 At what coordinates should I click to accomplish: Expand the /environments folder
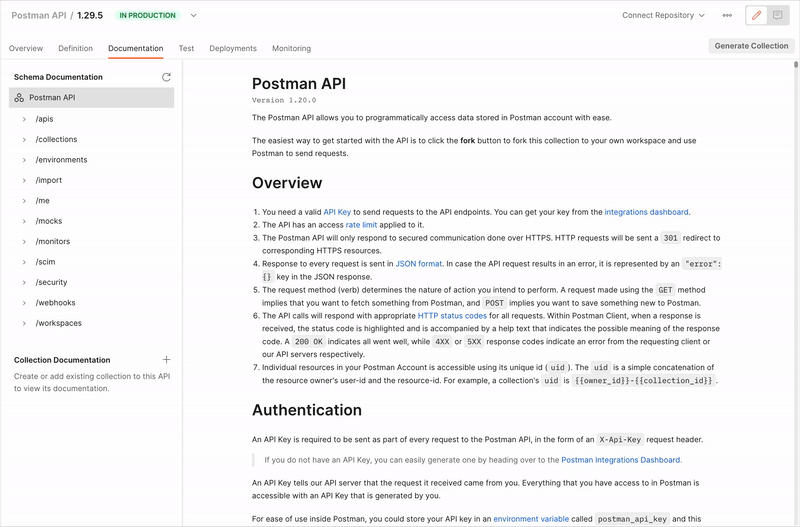click(24, 160)
